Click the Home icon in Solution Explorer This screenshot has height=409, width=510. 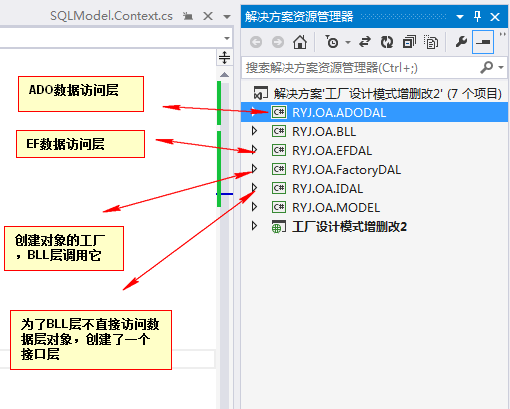[300, 42]
